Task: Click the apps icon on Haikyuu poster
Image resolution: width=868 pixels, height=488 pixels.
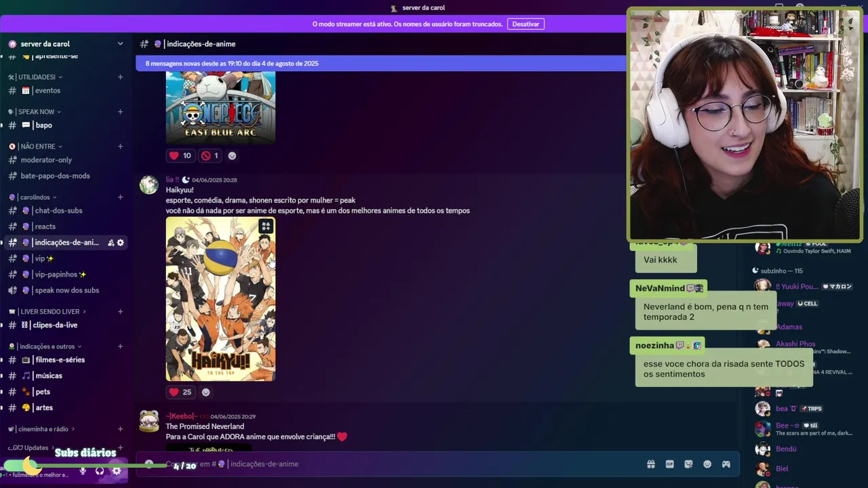Action: [266, 226]
